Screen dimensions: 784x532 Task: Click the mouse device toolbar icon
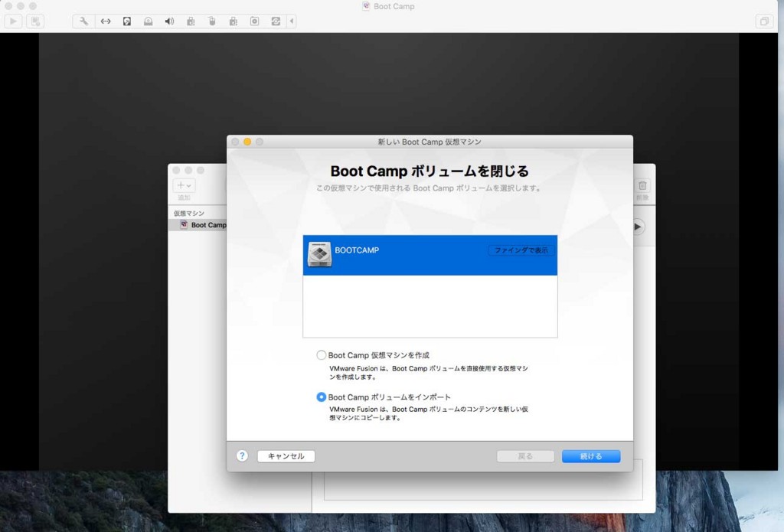click(x=212, y=21)
